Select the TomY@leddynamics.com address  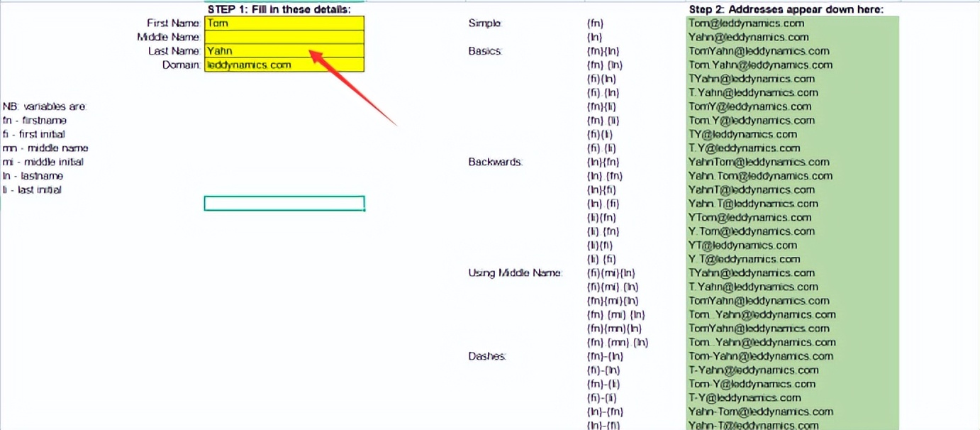(750, 106)
